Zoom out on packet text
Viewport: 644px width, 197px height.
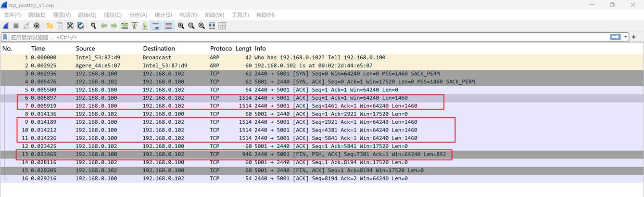tap(191, 26)
